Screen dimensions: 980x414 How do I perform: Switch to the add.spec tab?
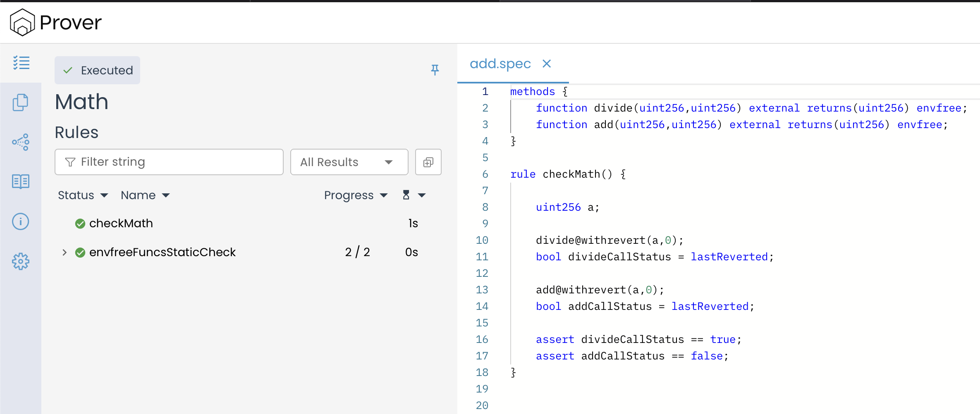pyautogui.click(x=500, y=64)
